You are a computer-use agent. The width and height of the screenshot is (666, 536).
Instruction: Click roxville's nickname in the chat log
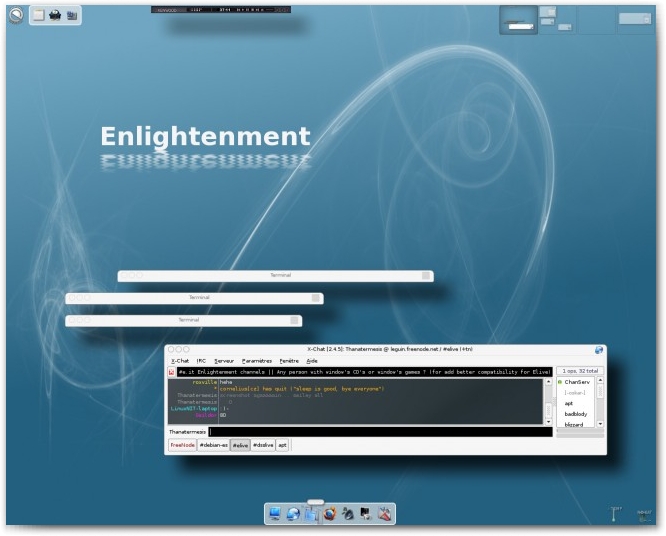[204, 382]
